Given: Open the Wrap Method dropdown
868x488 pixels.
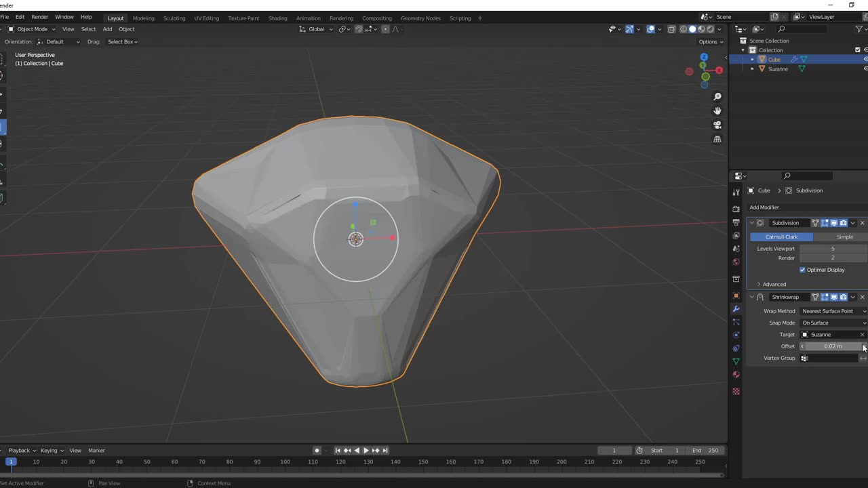Looking at the screenshot, I should click(833, 311).
